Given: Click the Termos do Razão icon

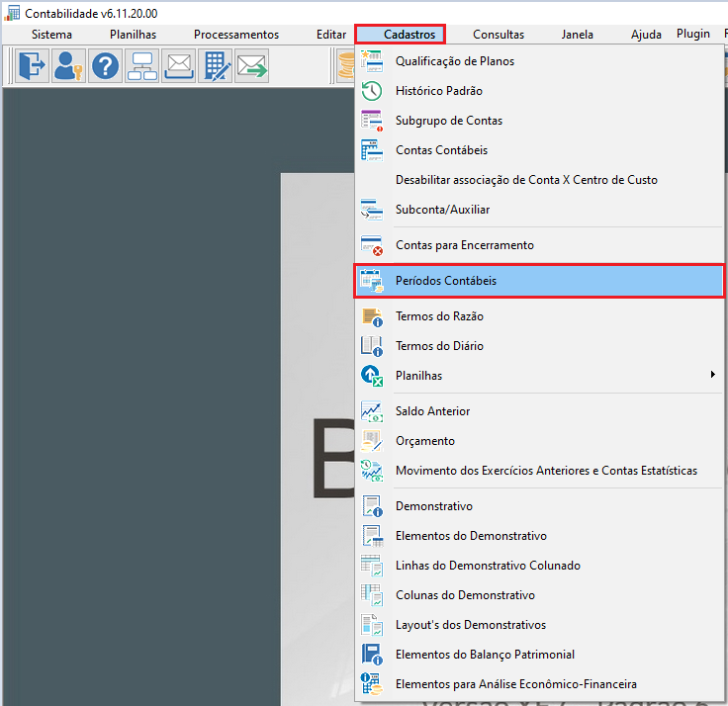Looking at the screenshot, I should click(372, 316).
